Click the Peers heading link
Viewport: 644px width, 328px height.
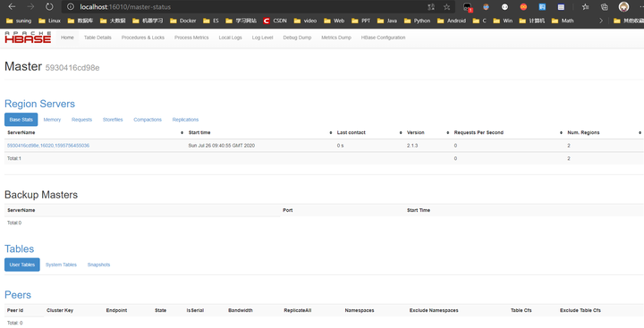(18, 295)
